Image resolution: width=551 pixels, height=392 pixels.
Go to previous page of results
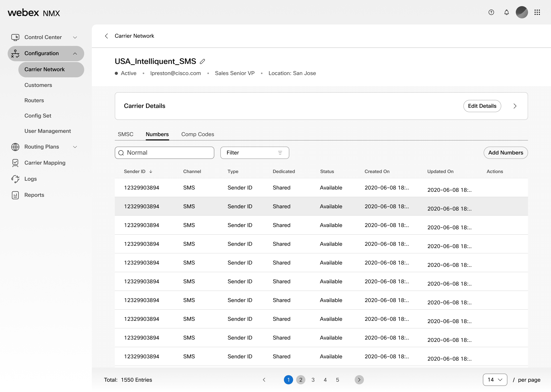tap(264, 380)
